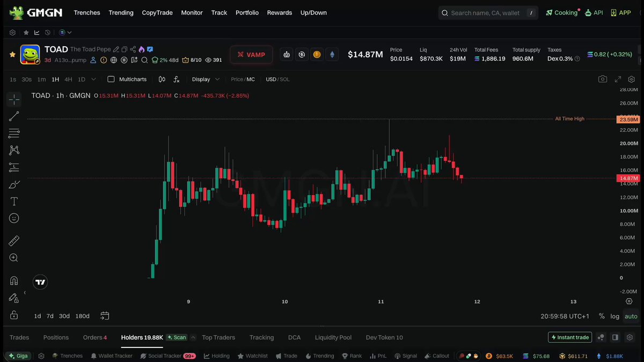
Task: Open fullscreen chart mode
Action: tap(618, 79)
